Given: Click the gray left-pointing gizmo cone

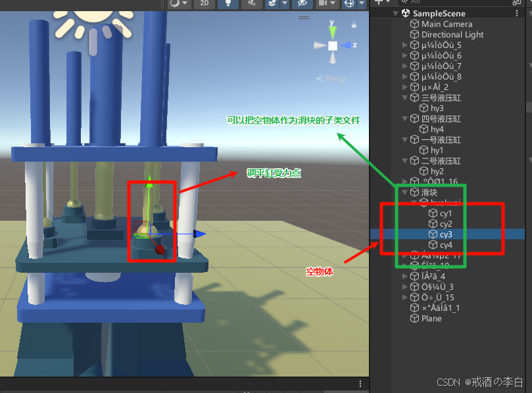Looking at the screenshot, I should pos(320,45).
